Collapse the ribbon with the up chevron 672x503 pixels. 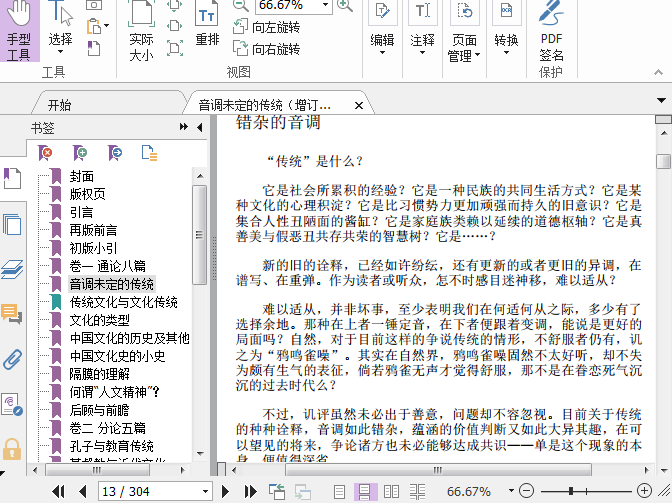pos(658,72)
